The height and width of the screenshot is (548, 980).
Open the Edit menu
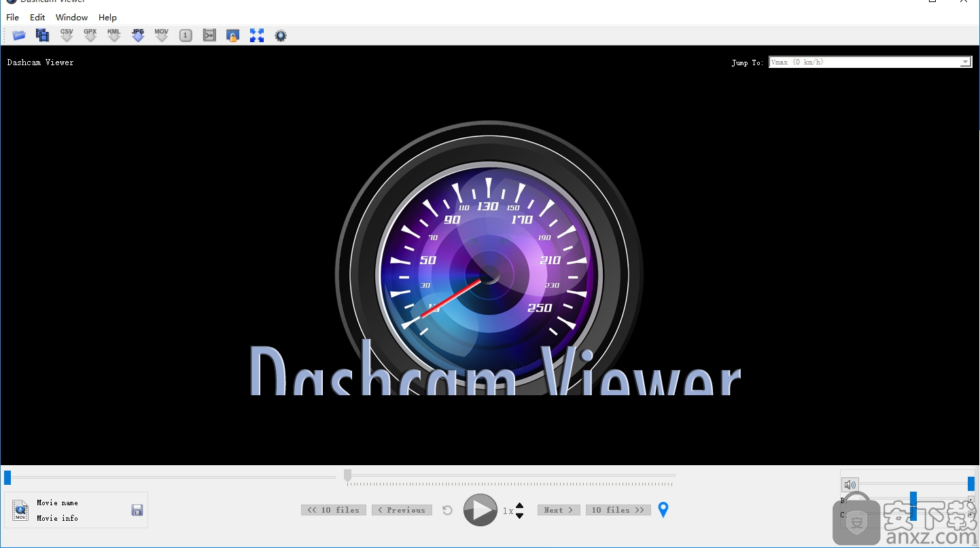coord(37,17)
